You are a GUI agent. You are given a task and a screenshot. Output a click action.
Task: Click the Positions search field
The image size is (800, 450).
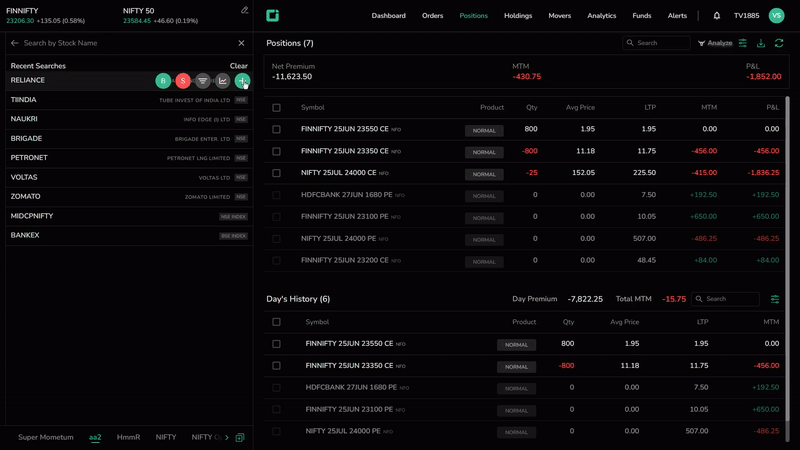pyautogui.click(x=656, y=43)
